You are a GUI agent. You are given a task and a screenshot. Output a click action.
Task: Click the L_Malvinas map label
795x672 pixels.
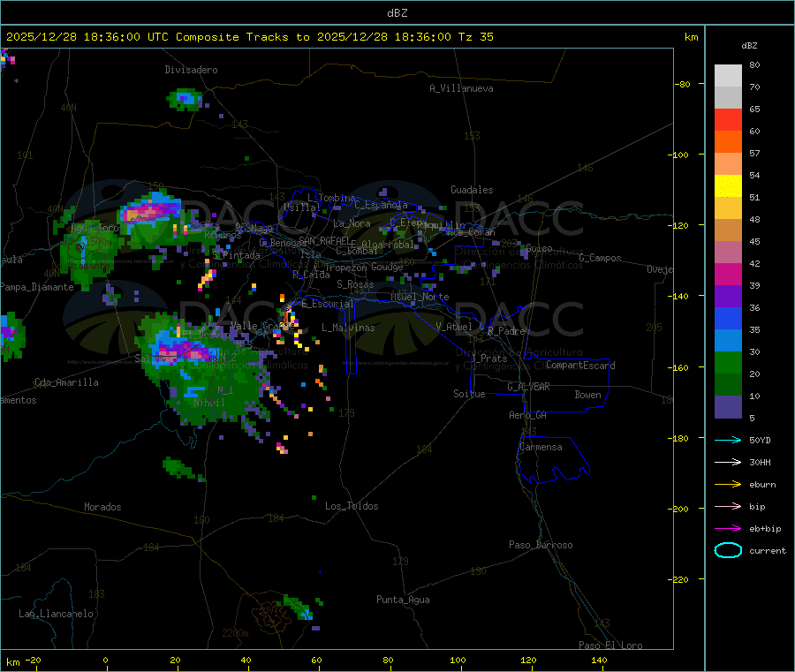348,328
